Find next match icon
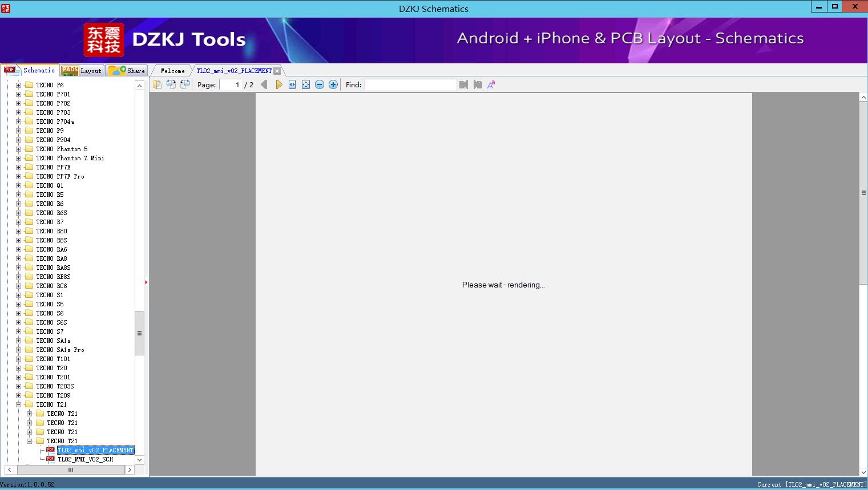The width and height of the screenshot is (868, 490). [x=478, y=84]
